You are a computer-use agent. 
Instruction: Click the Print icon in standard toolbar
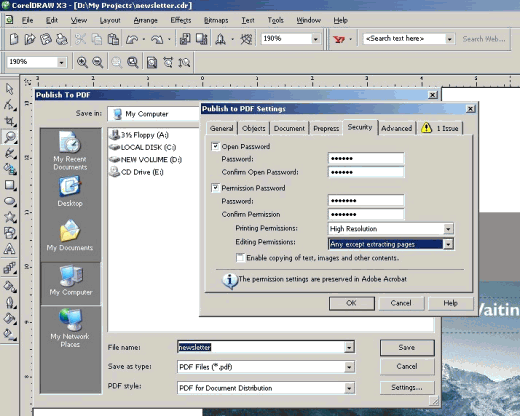[x=62, y=39]
